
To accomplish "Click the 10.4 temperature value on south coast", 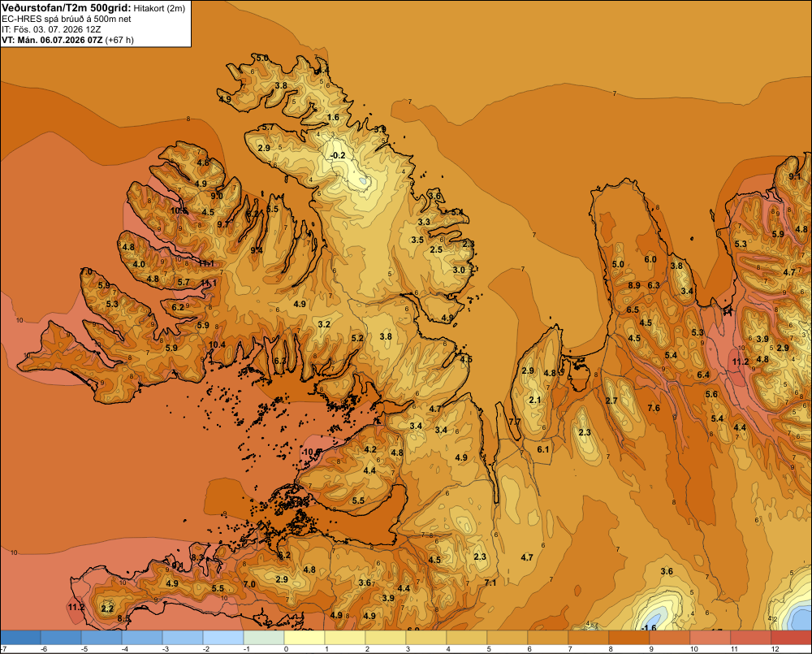I will (217, 344).
